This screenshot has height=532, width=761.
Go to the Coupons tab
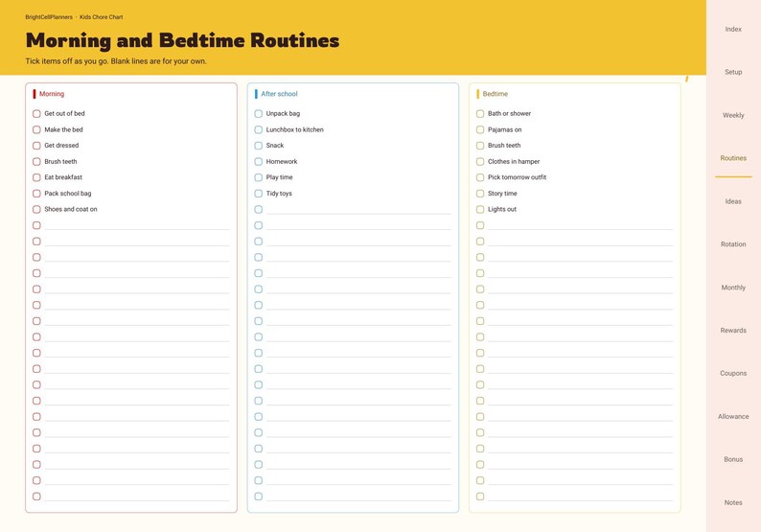pos(733,373)
